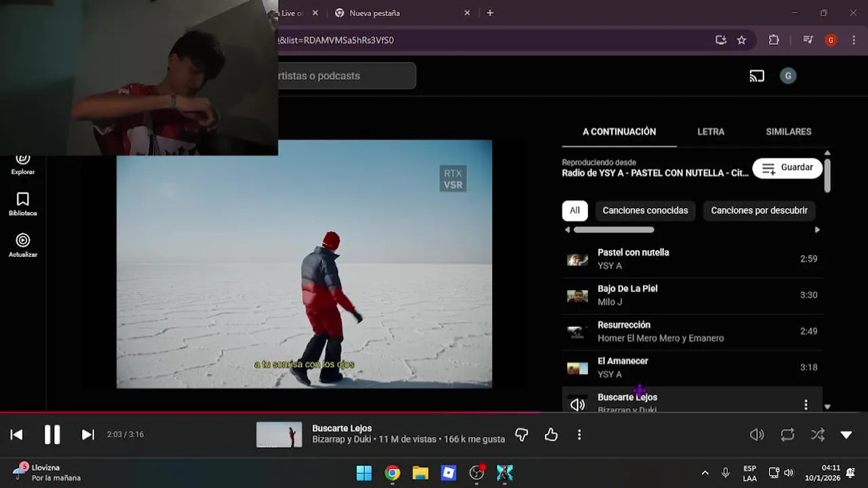Skip to the next track
Viewport: 868px width, 488px height.
87,434
